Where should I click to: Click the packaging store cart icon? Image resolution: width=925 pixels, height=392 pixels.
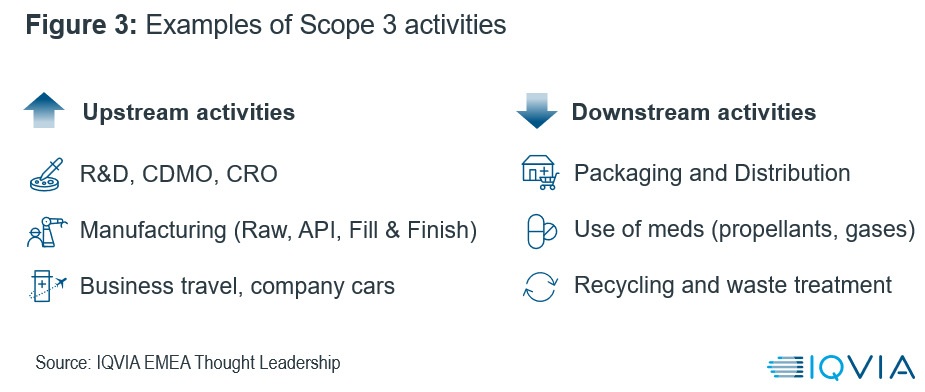[x=540, y=172]
